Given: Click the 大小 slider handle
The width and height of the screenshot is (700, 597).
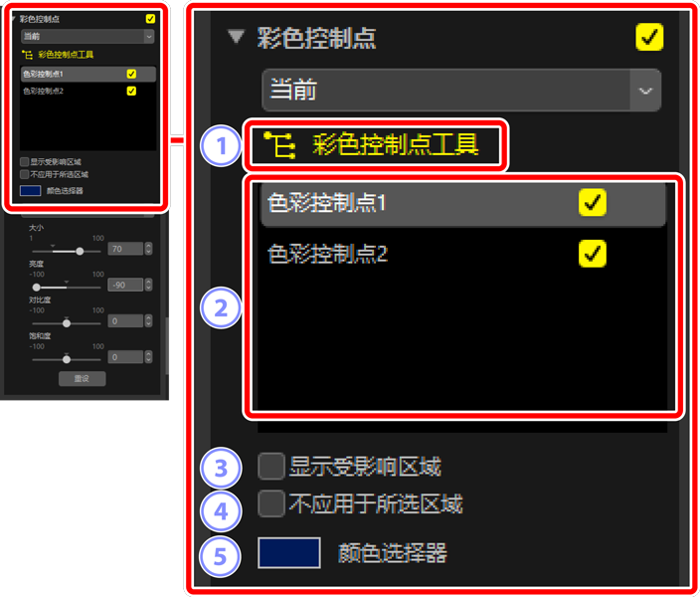Looking at the screenshot, I should (80, 251).
